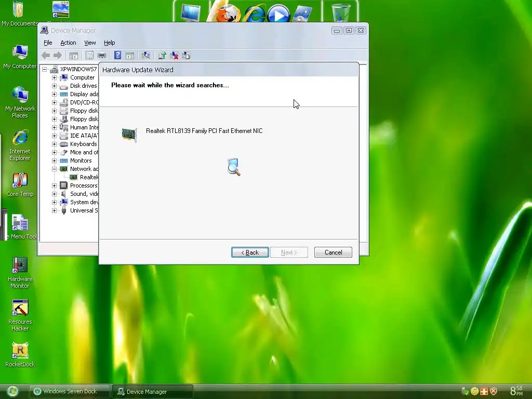Click the Back arrow in Device Manager toolbar

click(46, 55)
